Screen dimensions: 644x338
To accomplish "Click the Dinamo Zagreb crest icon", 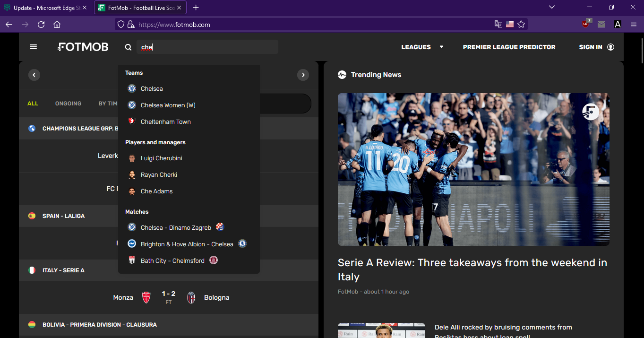I will 220,227.
